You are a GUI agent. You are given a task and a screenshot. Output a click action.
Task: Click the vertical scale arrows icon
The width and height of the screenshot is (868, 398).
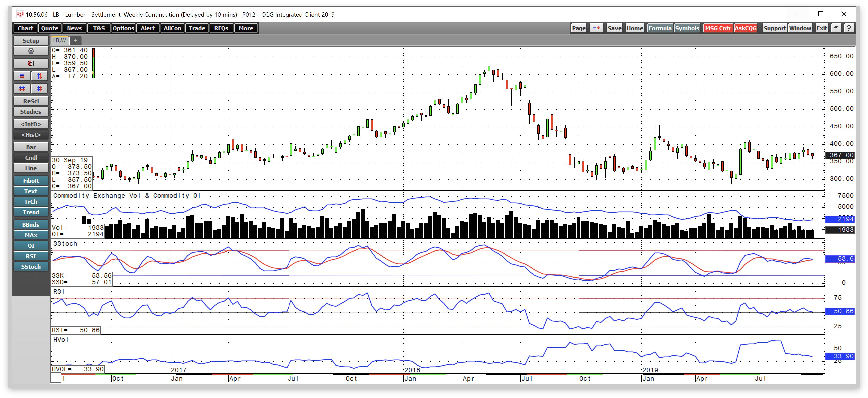(39, 76)
